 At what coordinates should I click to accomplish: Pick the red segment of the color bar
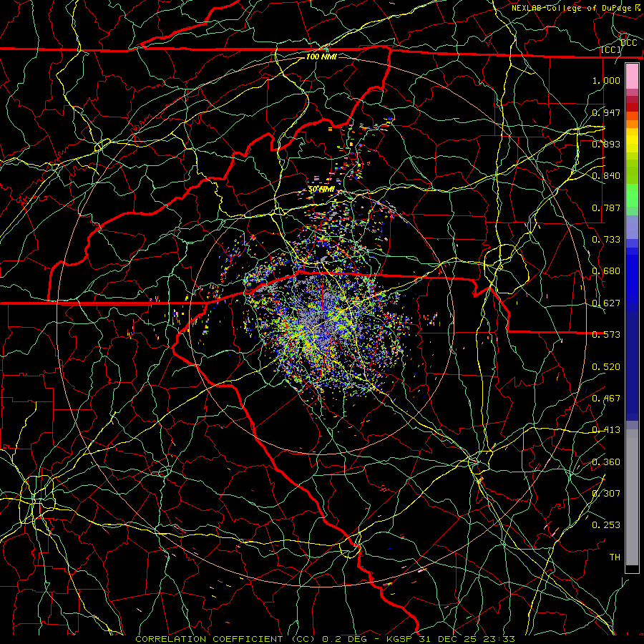tap(632, 107)
